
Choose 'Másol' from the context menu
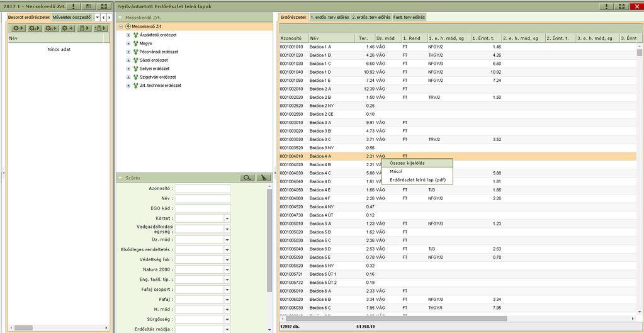point(417,171)
